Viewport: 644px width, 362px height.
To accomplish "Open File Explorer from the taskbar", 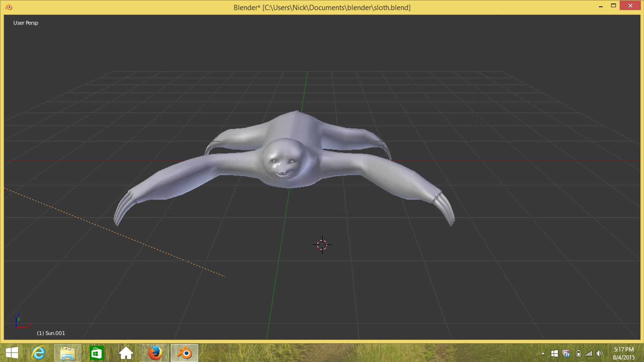I will (67, 353).
